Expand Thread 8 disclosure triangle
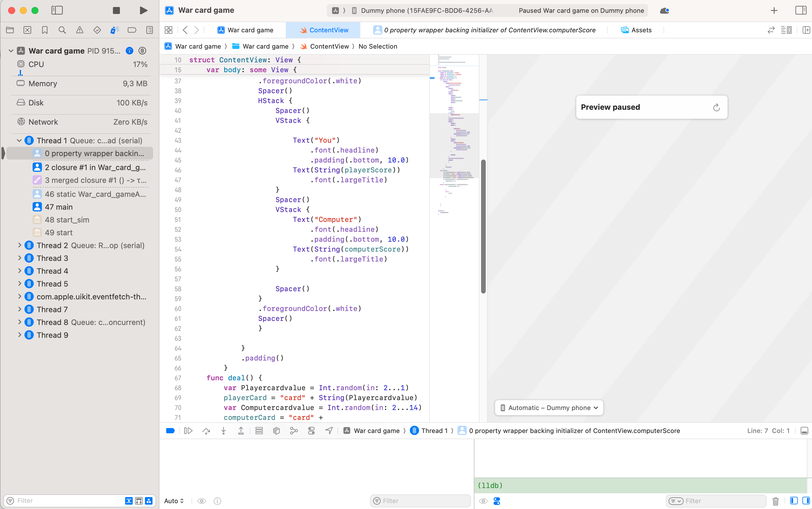Viewport: 812px width, 509px height. (x=19, y=322)
